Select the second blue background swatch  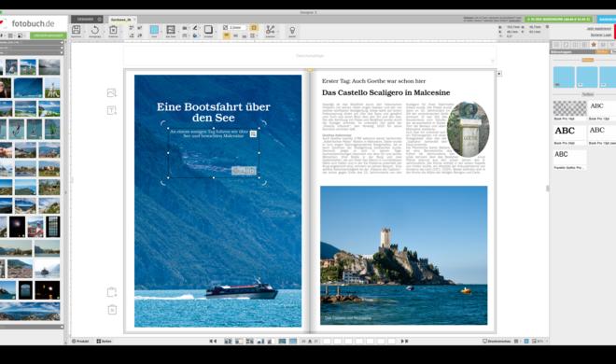click(x=587, y=77)
